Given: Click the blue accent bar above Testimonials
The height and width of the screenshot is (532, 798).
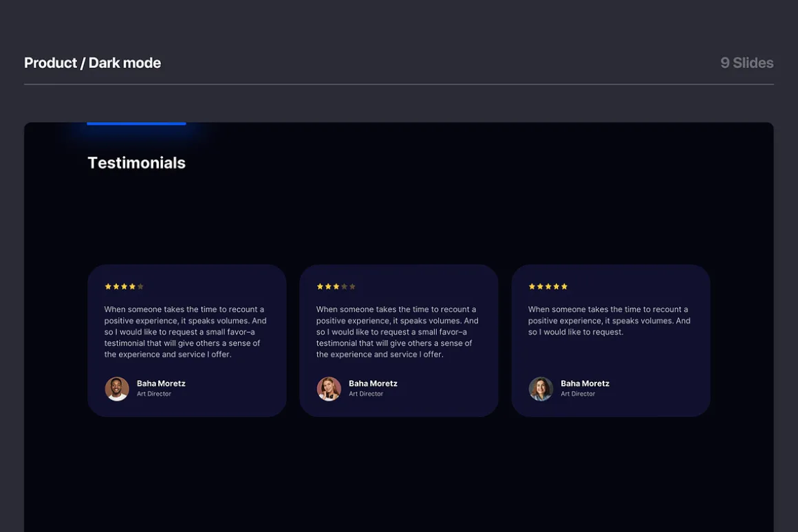Looking at the screenshot, I should [x=136, y=123].
